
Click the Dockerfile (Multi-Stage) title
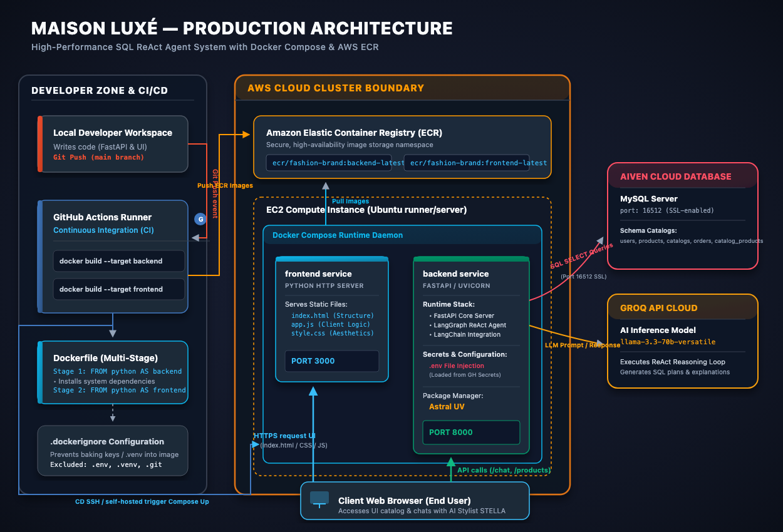[105, 358]
